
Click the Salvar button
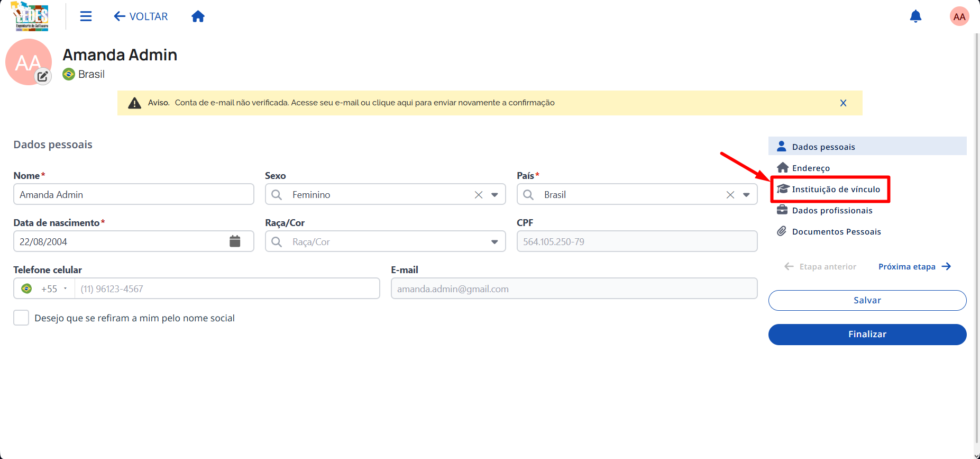point(867,300)
